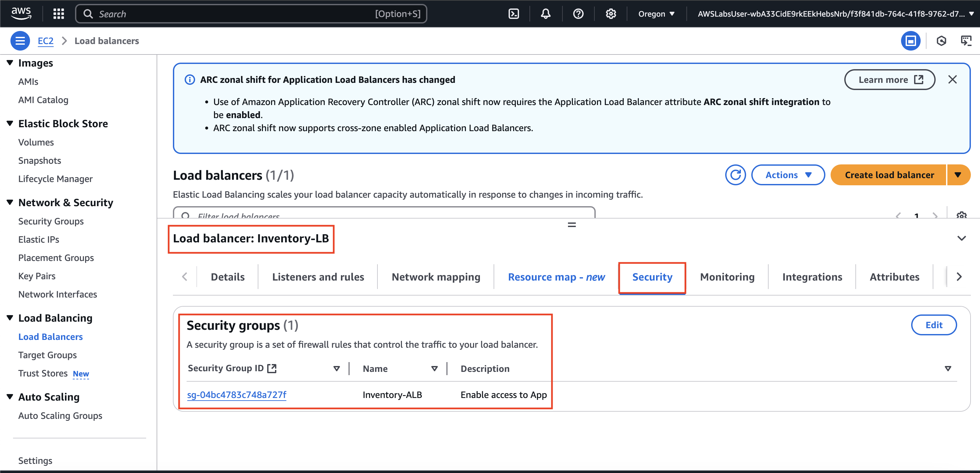Open Target Groups in sidebar
Viewport: 980px width, 473px height.
48,355
